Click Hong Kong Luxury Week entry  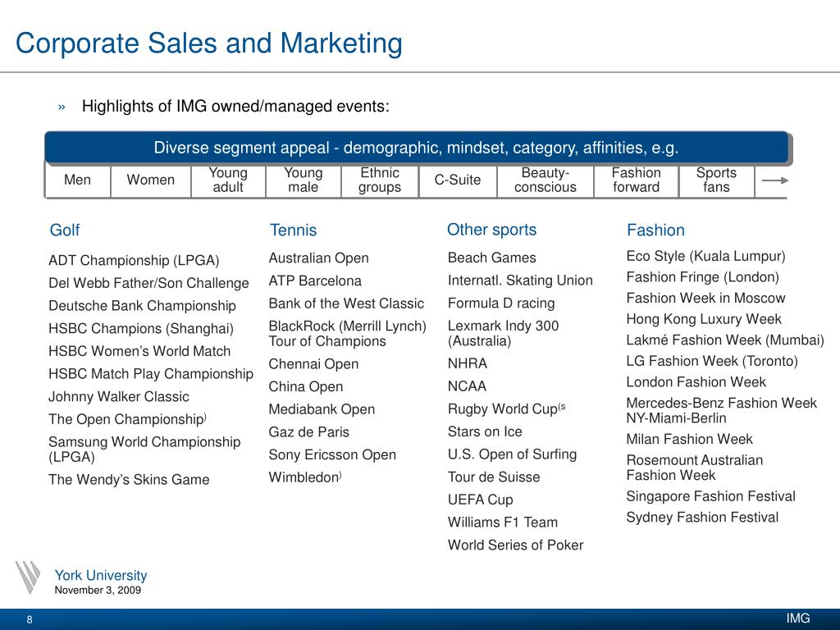(704, 319)
